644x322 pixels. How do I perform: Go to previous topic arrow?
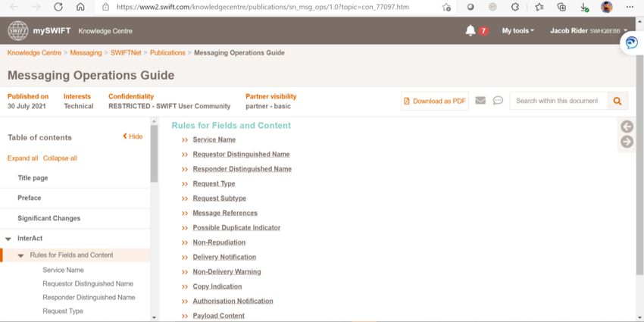pos(627,127)
